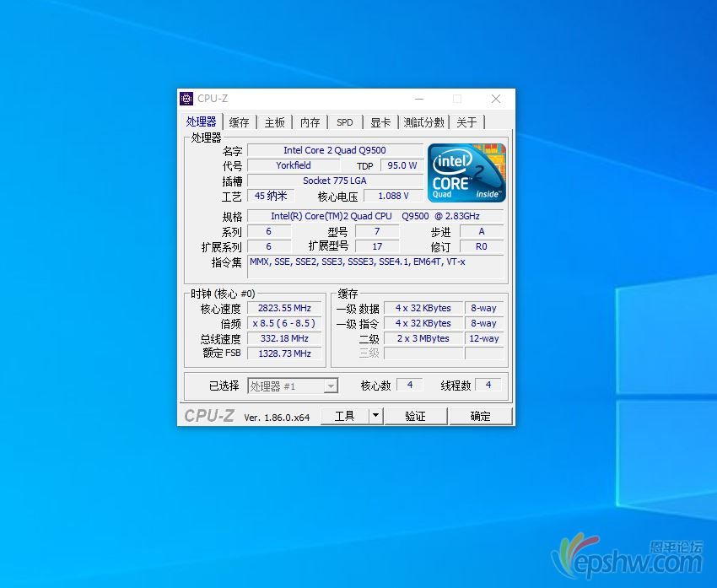
Task: Select the 处理器 tab
Action: pos(202,121)
